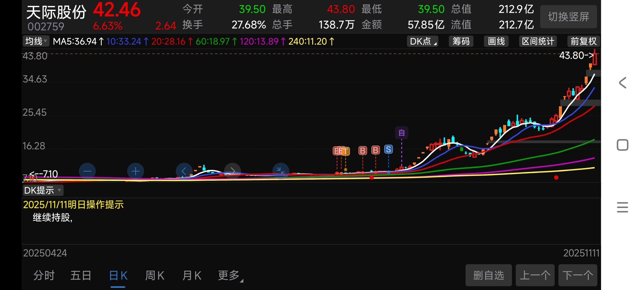Open DK提示 sub-indicator dropdown
This screenshot has width=644, height=290.
tap(43, 190)
